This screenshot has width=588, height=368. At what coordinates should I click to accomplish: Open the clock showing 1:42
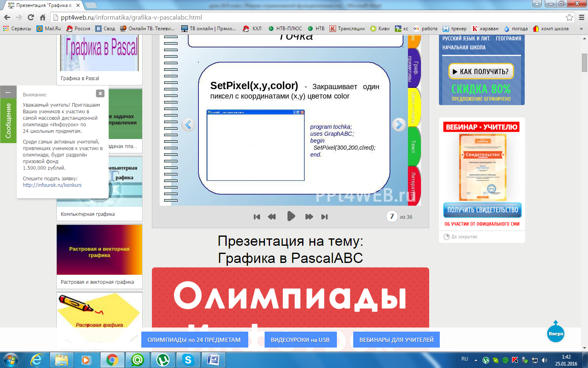566,360
